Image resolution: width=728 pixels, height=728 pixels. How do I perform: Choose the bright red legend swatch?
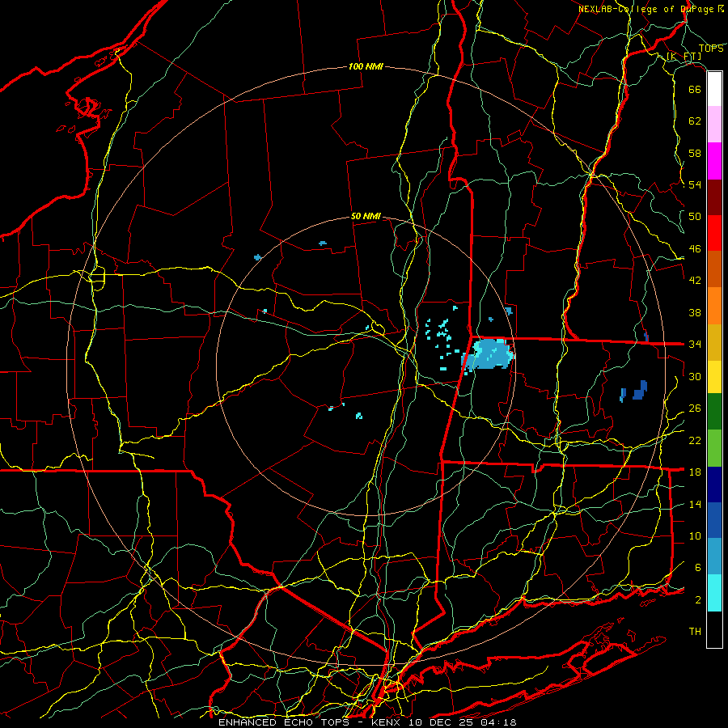point(714,233)
